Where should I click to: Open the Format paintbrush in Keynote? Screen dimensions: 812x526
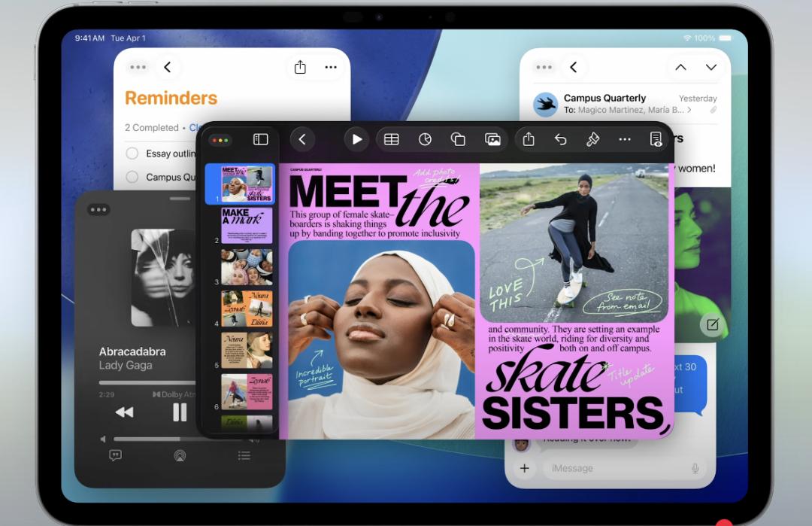(592, 139)
